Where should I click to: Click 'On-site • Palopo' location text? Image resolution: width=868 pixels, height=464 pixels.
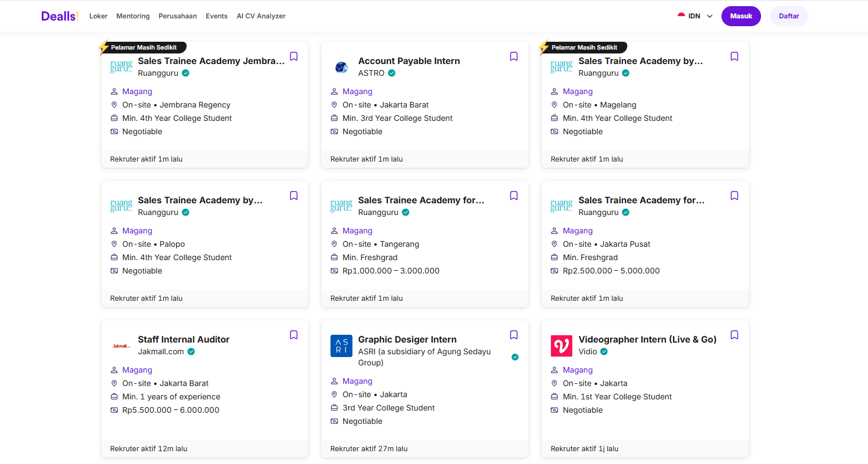point(154,244)
